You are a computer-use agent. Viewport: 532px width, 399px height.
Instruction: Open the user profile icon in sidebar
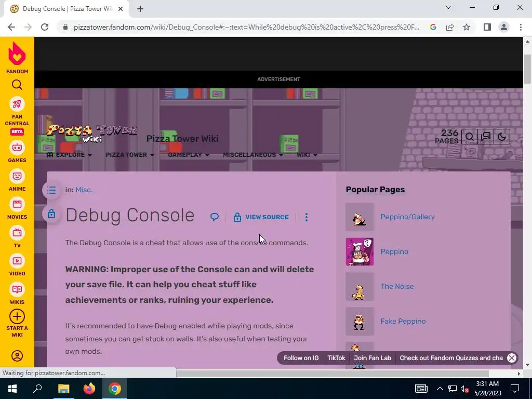click(17, 356)
